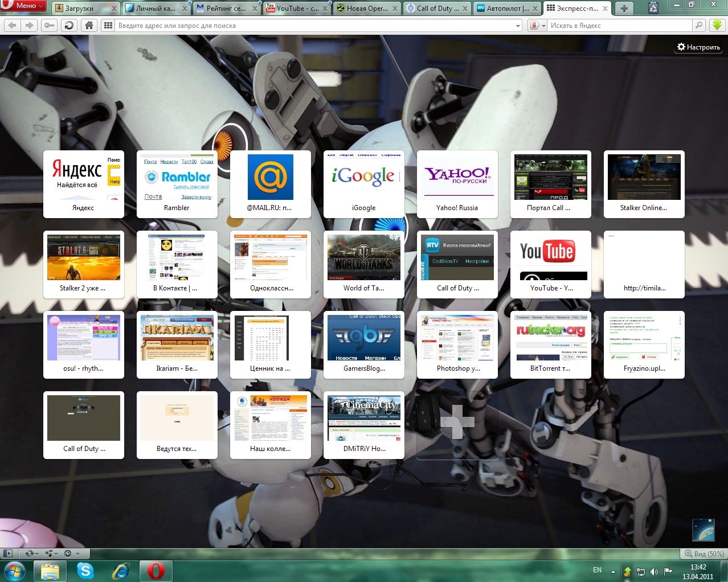Open the В Контакте speed dial tile
The height and width of the screenshot is (582, 728).
click(x=177, y=264)
